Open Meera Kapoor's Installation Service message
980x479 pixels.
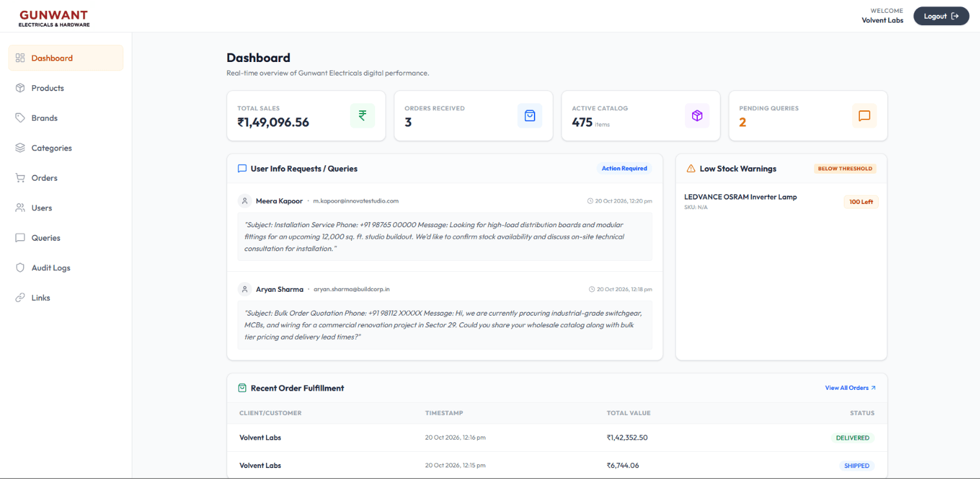click(445, 237)
